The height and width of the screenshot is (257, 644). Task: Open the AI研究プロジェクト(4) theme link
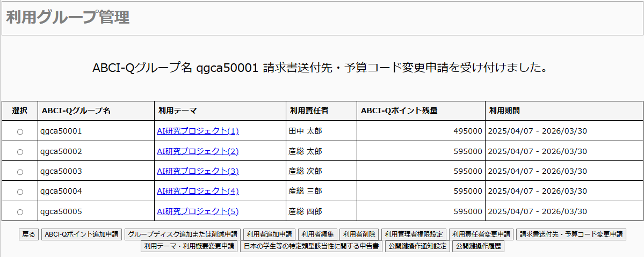pyautogui.click(x=198, y=191)
